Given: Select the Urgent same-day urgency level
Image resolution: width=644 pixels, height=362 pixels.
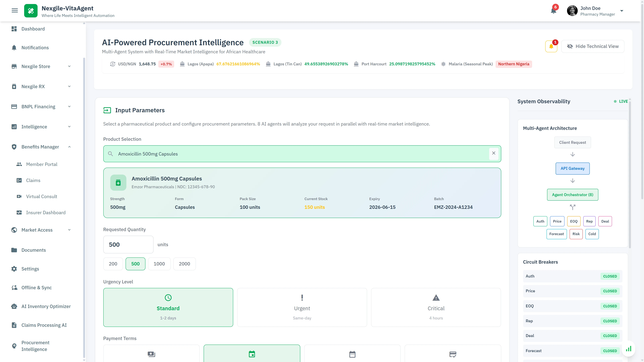Looking at the screenshot, I should (x=302, y=307).
